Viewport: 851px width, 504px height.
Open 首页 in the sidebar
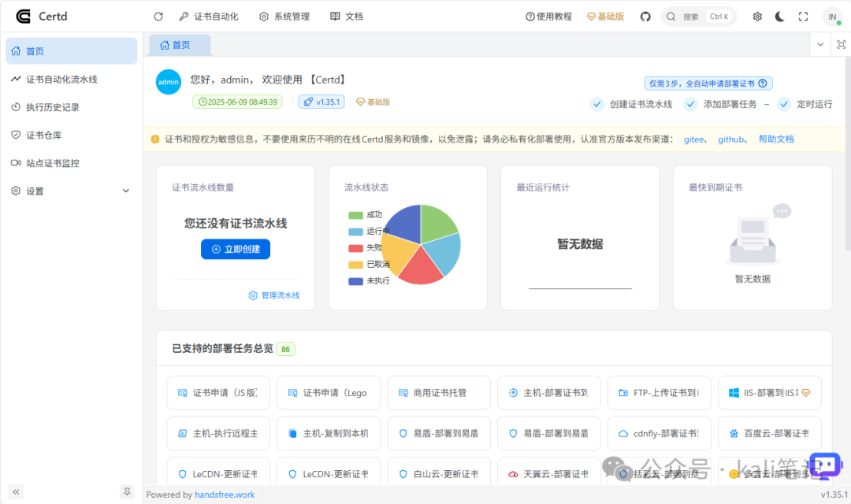point(71,51)
